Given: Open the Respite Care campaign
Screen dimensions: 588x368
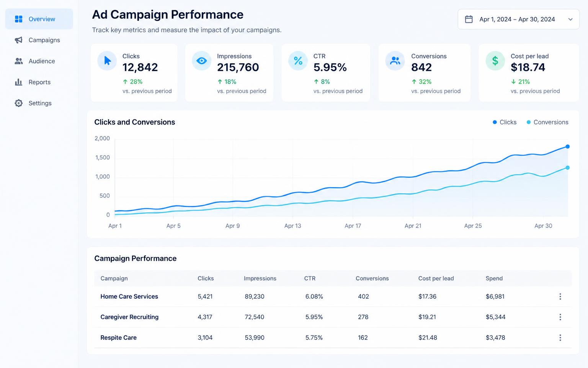Looking at the screenshot, I should [x=118, y=338].
